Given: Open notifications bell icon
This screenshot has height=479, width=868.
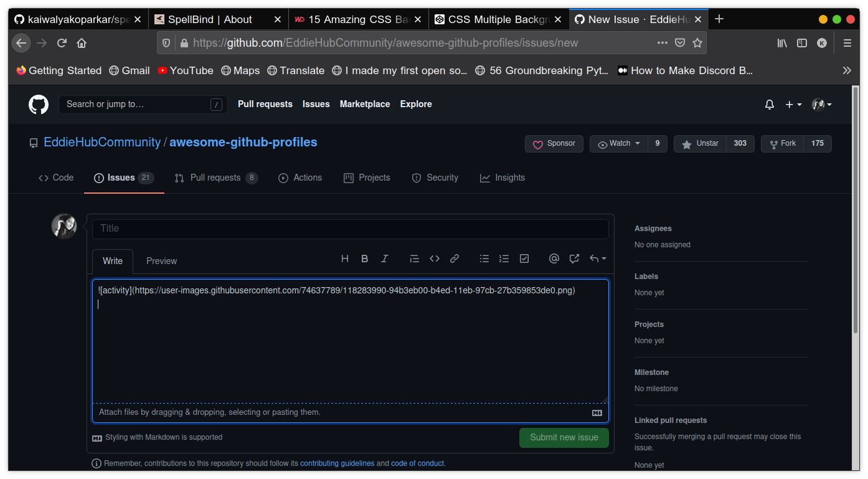Looking at the screenshot, I should pos(770,105).
